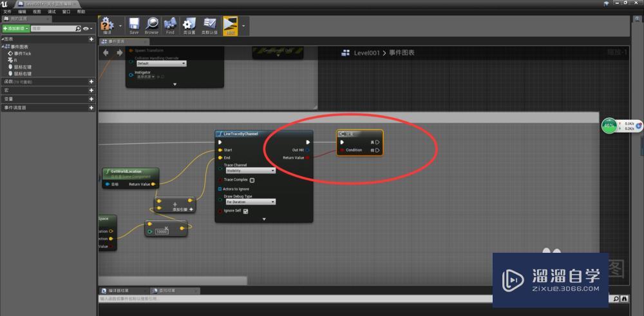Viewport: 644px width, 316px height.
Task: Click the graph navigate forward arrow
Action: (120, 53)
